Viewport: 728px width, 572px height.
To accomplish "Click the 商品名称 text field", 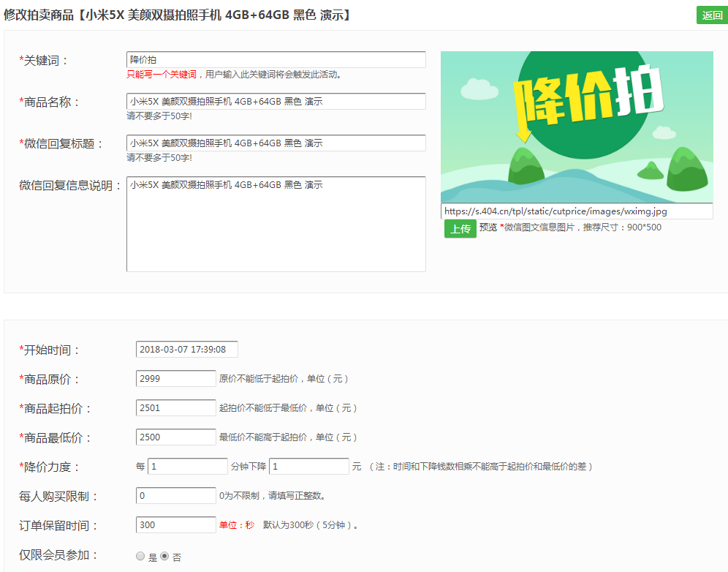I will point(276,102).
